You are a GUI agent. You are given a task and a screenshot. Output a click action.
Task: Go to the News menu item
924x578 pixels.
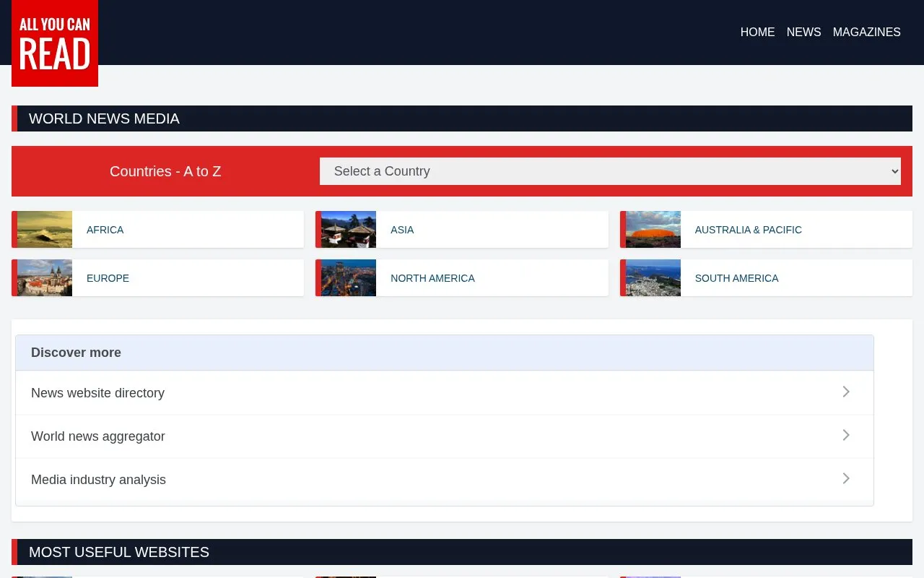coord(803,32)
